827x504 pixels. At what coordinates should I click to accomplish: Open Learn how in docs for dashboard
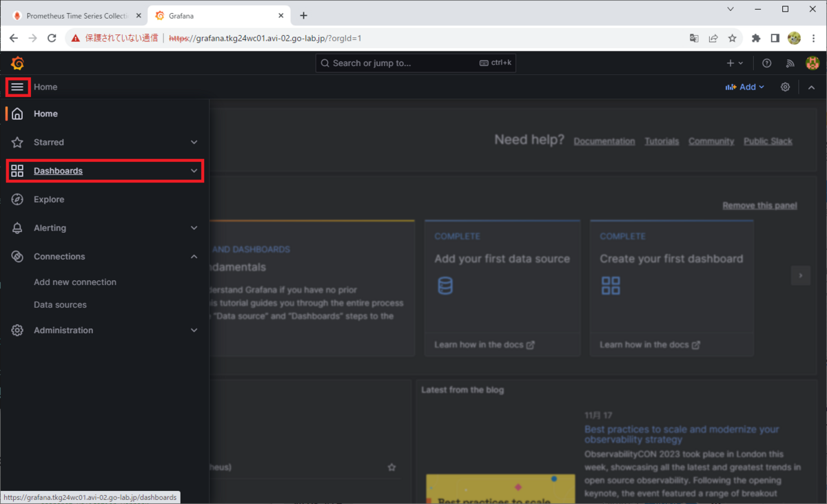[650, 345]
